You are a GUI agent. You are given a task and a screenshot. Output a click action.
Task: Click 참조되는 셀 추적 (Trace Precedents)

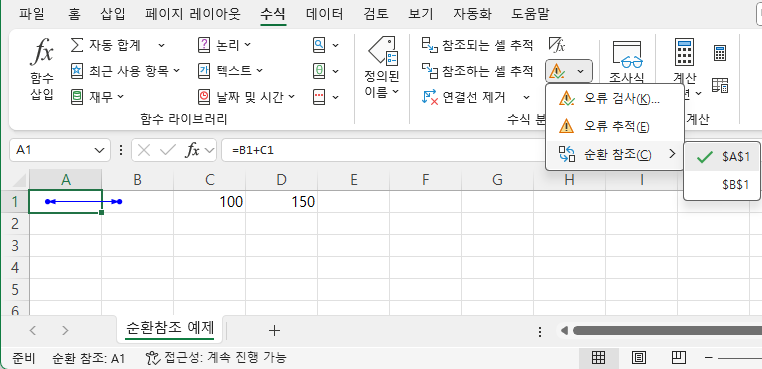click(477, 45)
